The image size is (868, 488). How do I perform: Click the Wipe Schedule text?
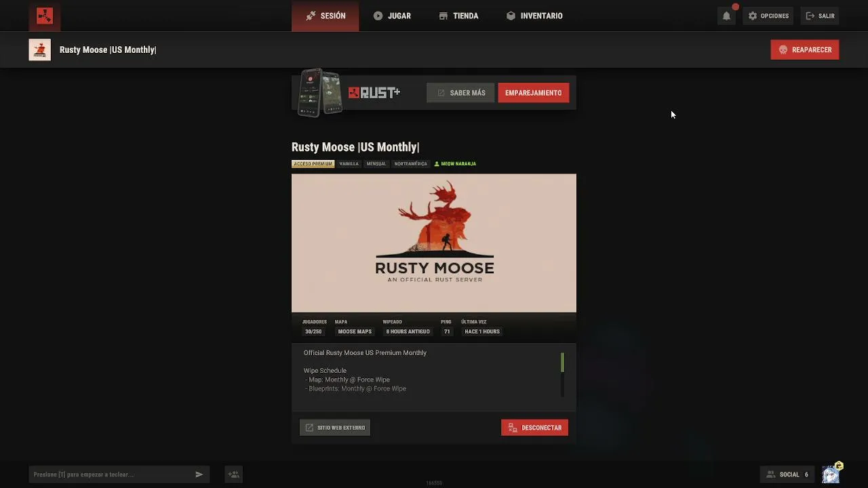coord(325,371)
